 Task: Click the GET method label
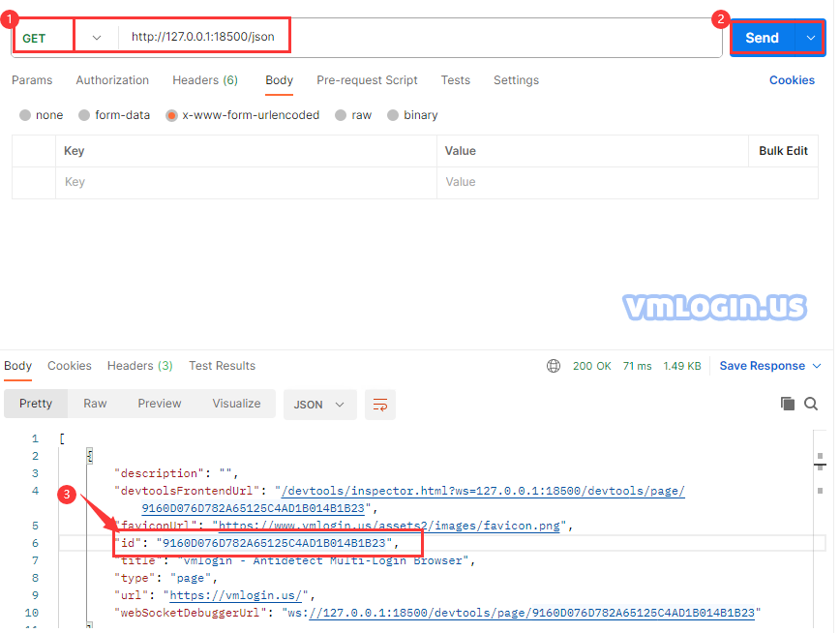34,39
